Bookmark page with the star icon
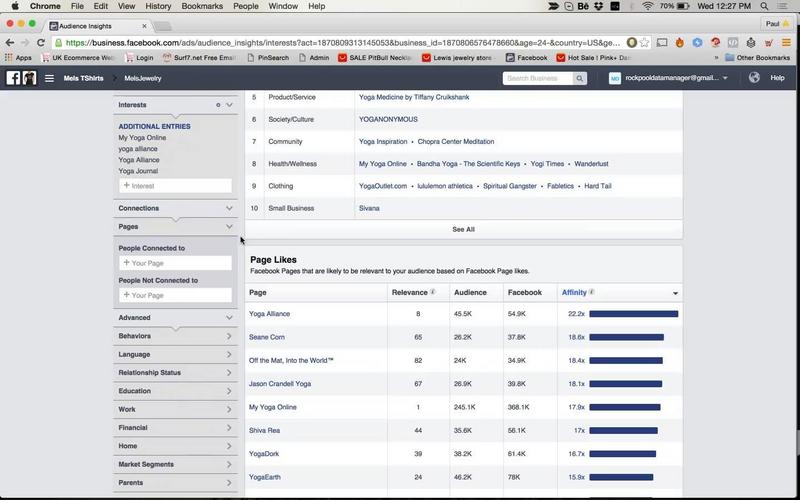This screenshot has width=800, height=500. click(x=644, y=43)
